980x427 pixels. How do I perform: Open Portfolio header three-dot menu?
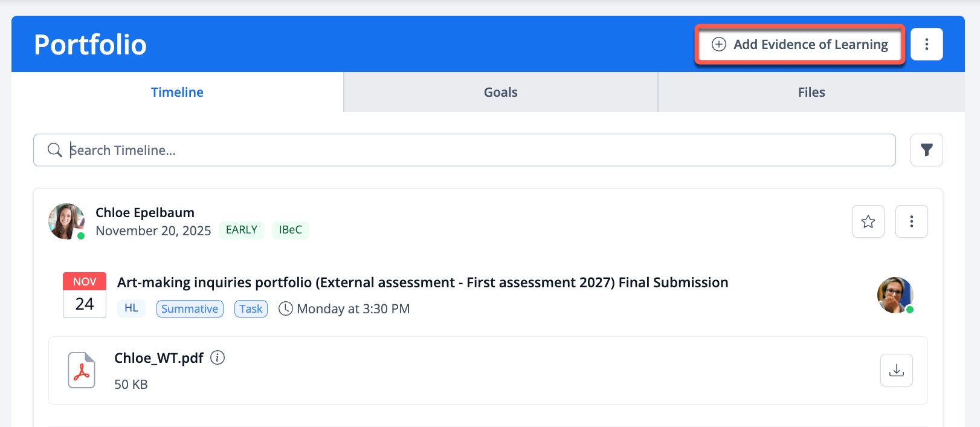click(926, 44)
